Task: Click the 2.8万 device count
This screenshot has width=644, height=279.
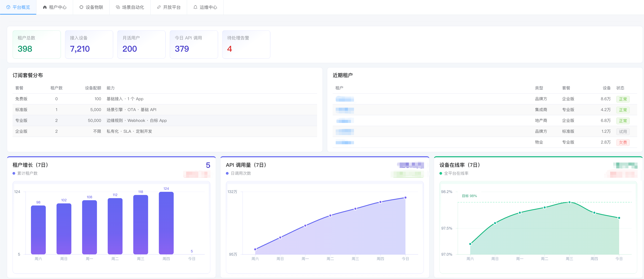Action: (x=605, y=142)
